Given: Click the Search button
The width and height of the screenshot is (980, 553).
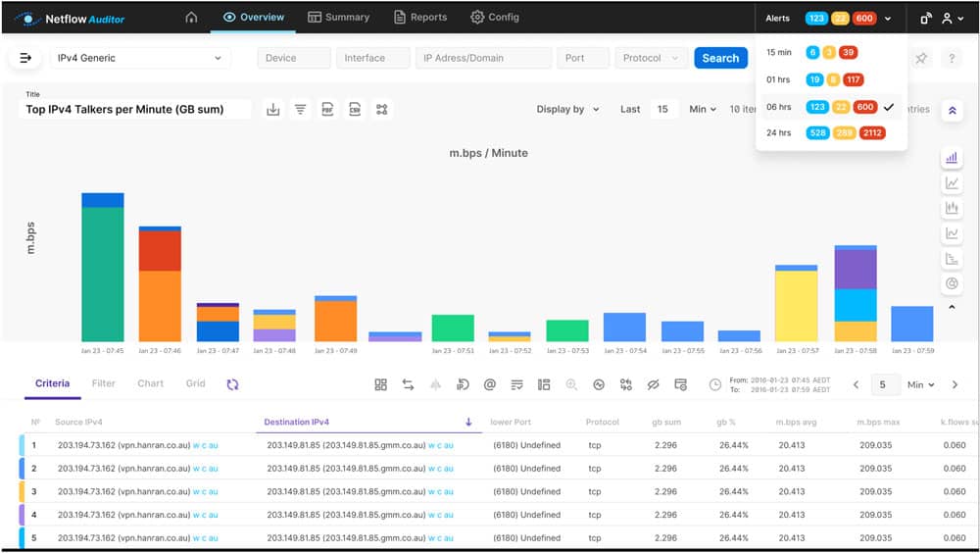Looking at the screenshot, I should coord(720,58).
